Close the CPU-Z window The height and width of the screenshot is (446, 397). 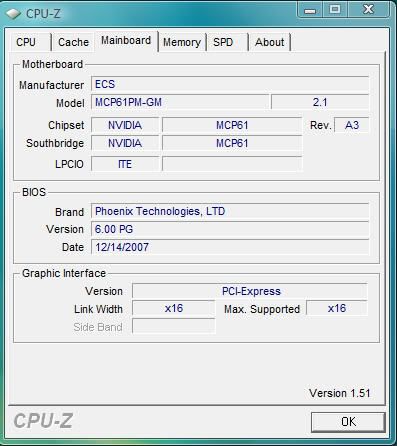pos(368,9)
